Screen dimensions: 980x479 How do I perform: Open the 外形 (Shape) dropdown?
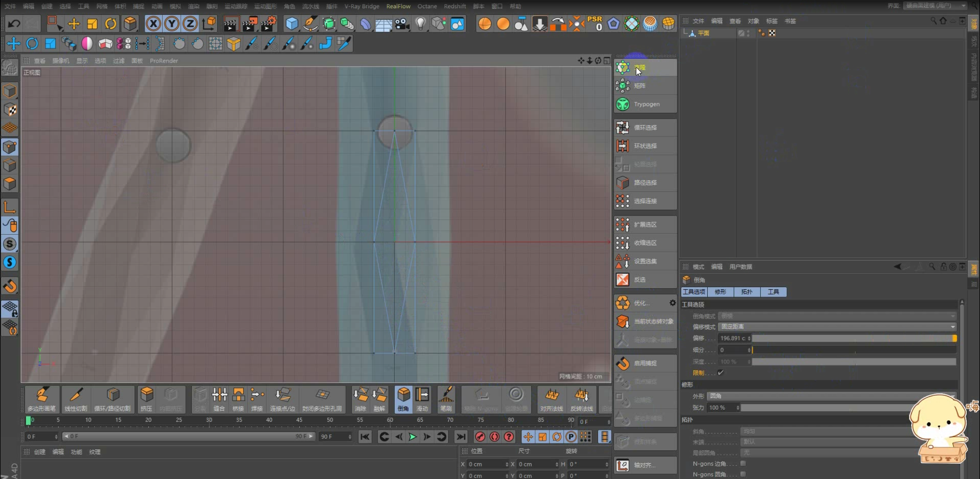[x=832, y=396]
